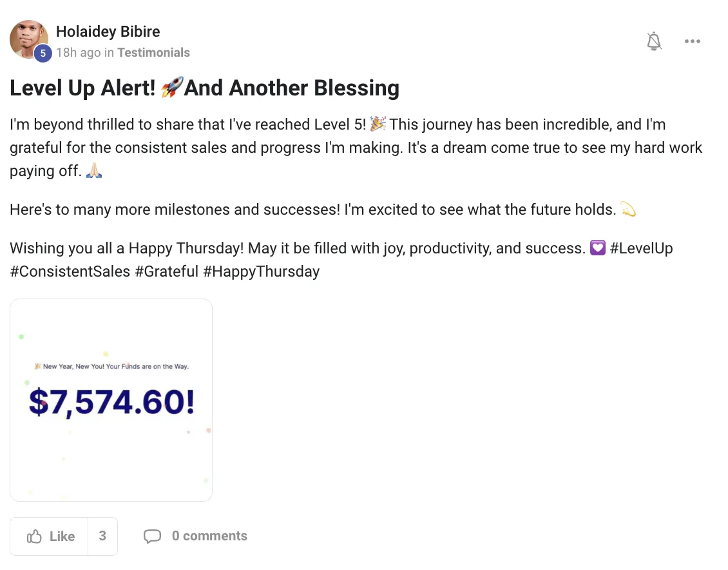This screenshot has width=728, height=570.
Task: Open the 0 comments link
Action: (209, 536)
